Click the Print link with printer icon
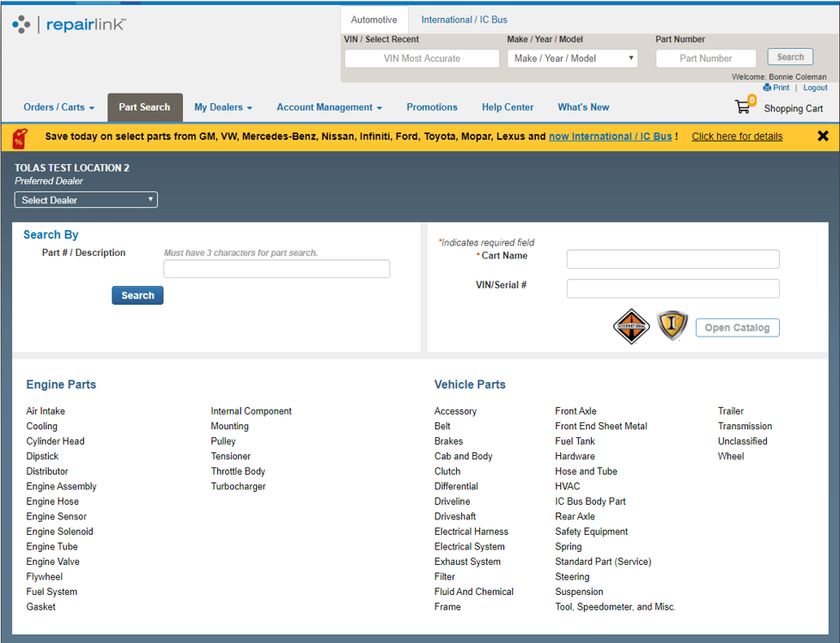This screenshot has height=643, width=840. [x=776, y=88]
